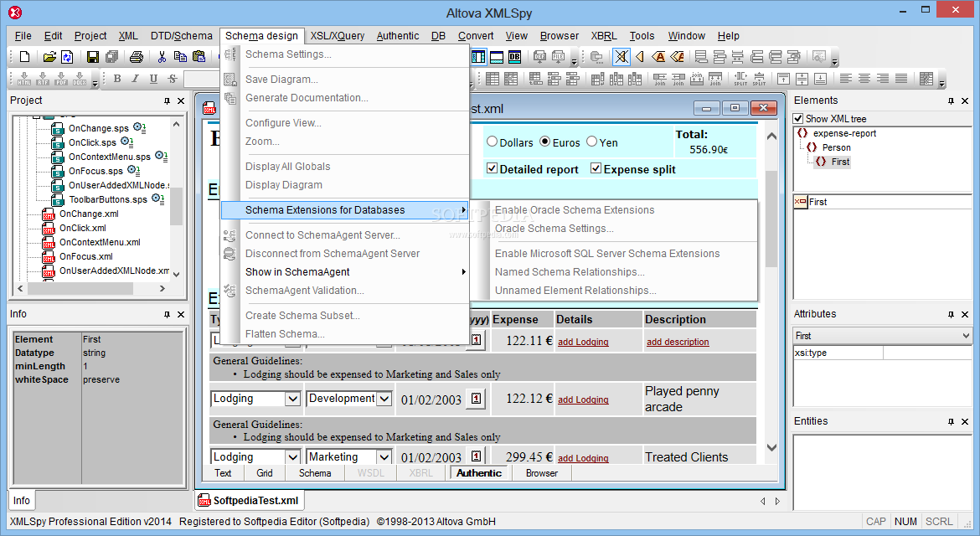
Task: Export to PDF toolbar icon
Action: [x=61, y=79]
